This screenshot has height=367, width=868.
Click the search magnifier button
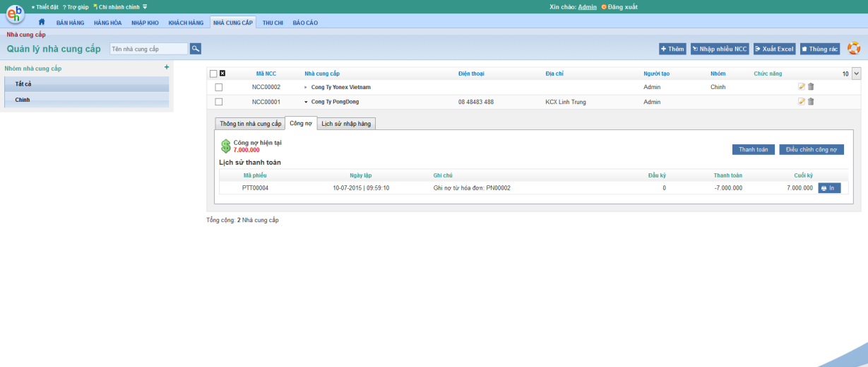click(x=196, y=49)
